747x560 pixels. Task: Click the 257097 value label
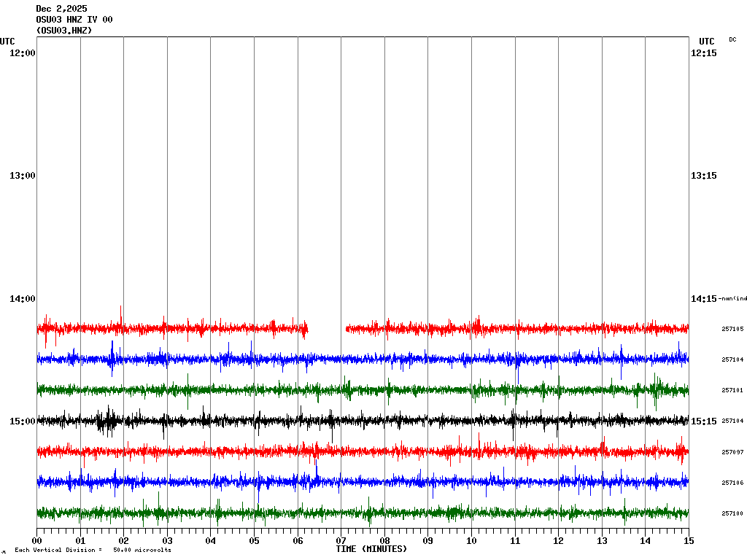732,452
